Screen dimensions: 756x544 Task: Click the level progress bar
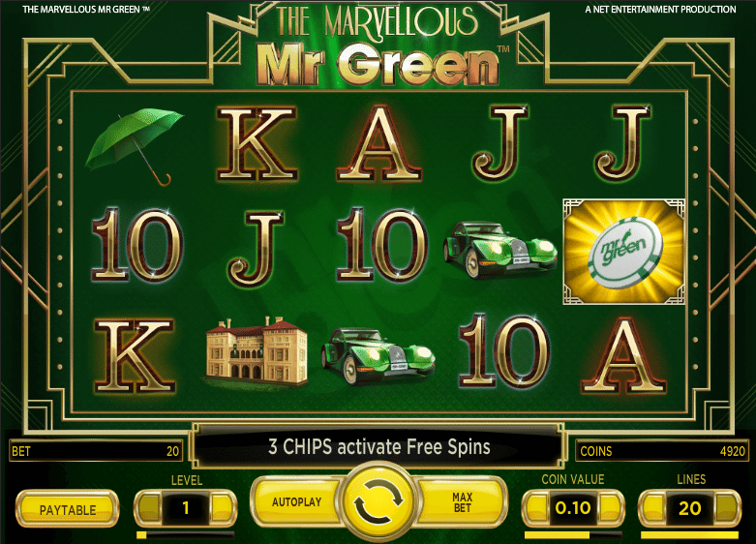(x=186, y=535)
